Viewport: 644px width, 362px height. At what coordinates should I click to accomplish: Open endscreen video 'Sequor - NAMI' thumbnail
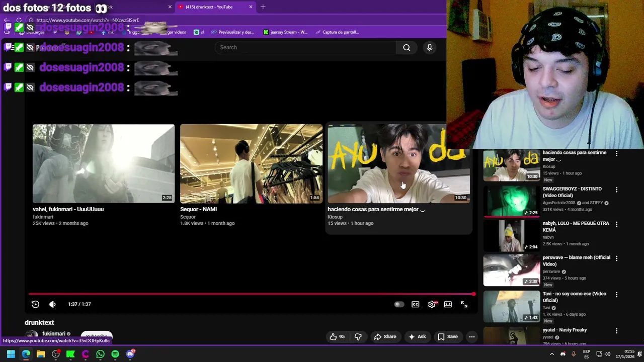pos(251,163)
